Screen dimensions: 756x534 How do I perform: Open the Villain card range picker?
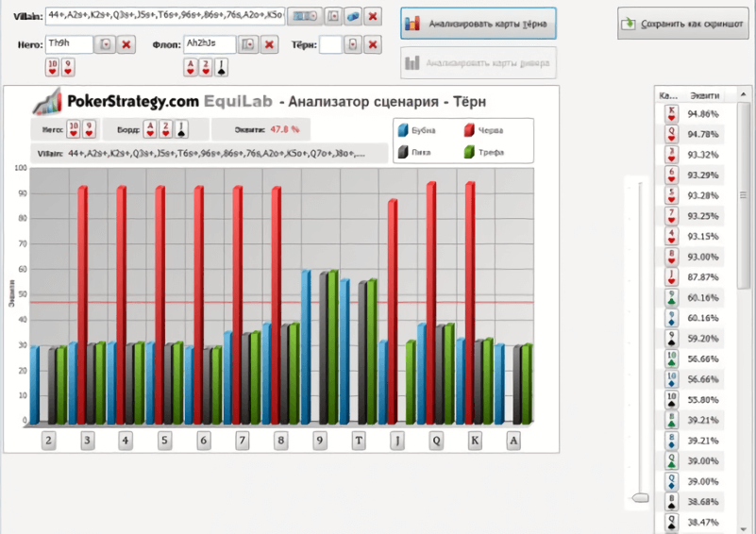click(x=333, y=16)
